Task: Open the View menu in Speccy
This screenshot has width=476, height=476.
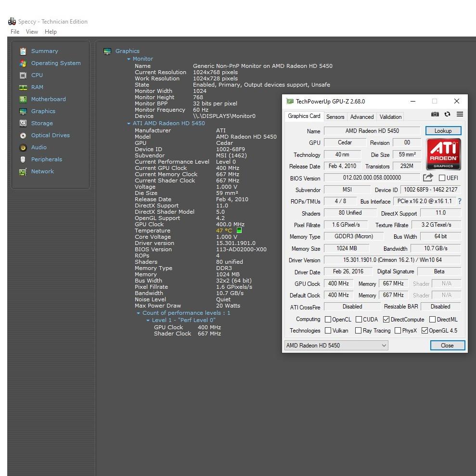Action: click(x=32, y=32)
